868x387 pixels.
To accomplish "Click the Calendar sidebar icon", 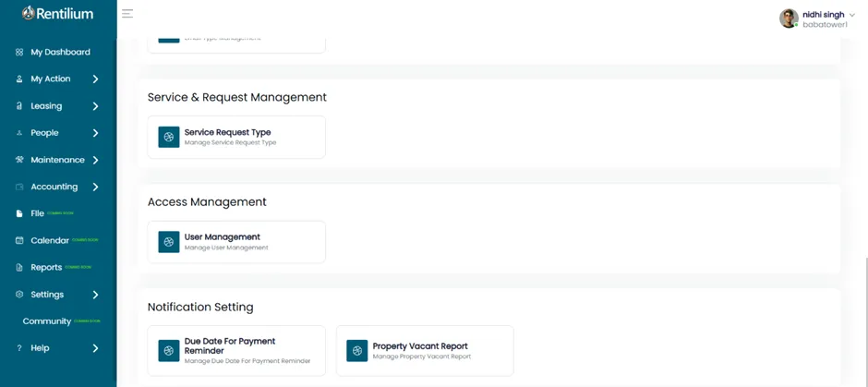I will 19,240.
